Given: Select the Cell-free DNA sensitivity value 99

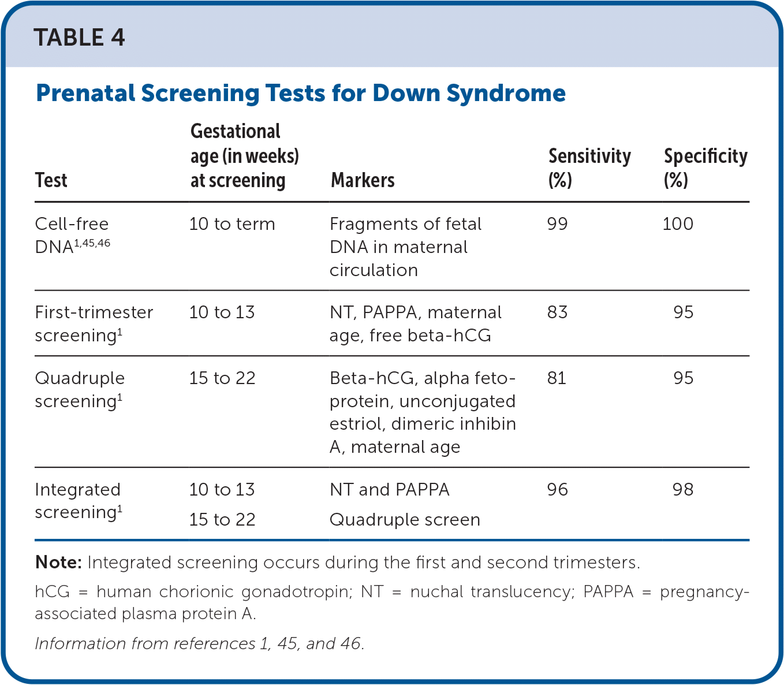Looking at the screenshot, I should 557,224.
